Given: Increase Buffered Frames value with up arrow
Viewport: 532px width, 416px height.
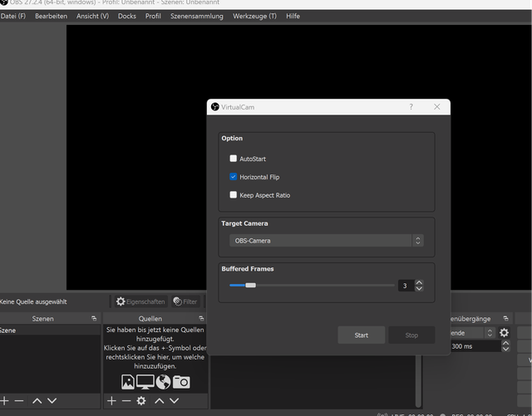Looking at the screenshot, I should point(419,282).
